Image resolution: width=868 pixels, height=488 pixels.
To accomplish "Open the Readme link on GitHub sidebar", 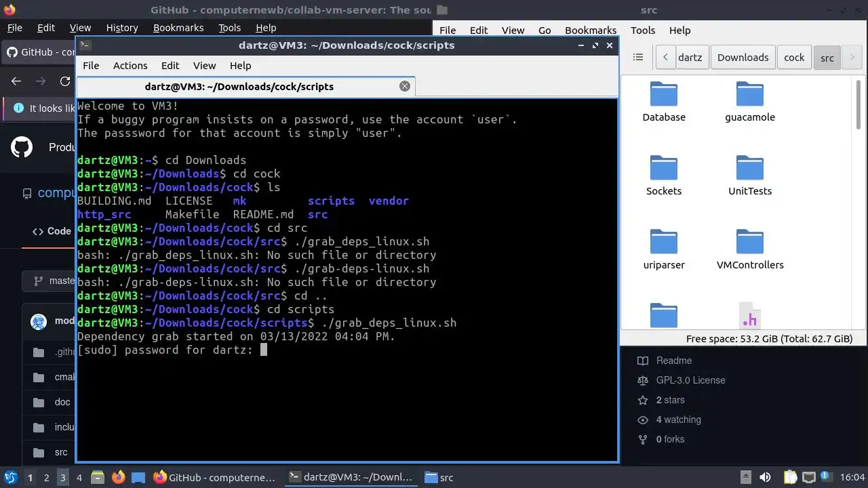I will 673,361.
